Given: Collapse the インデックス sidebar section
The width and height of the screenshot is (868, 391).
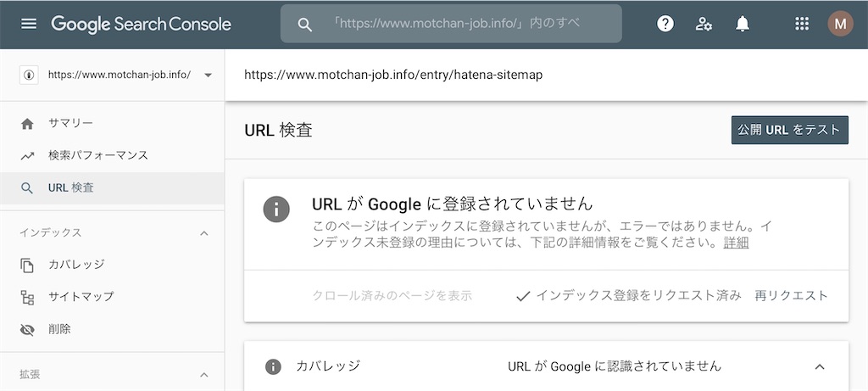Looking at the screenshot, I should [x=204, y=233].
